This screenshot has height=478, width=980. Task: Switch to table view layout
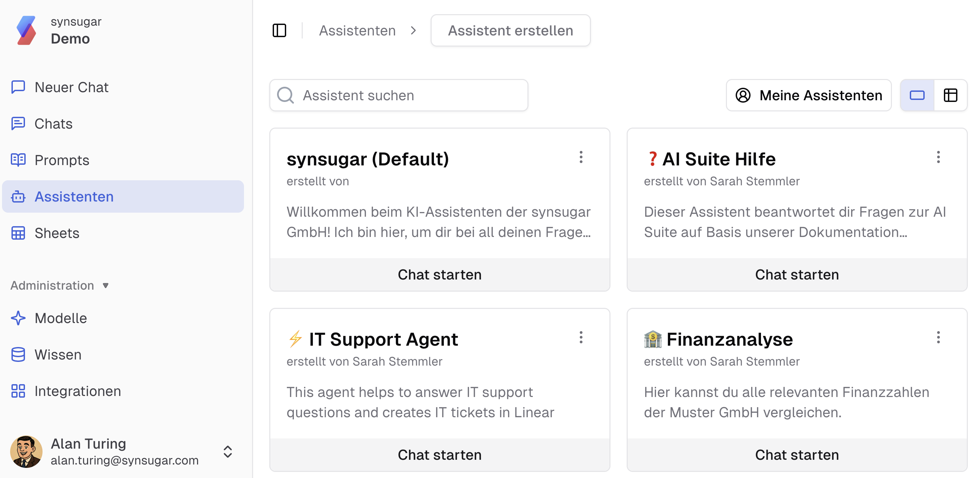(950, 96)
